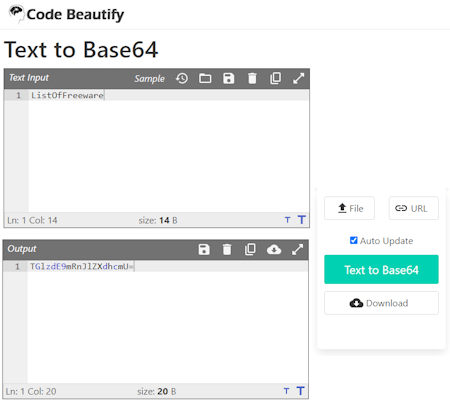Click the URL load button
Viewport: 450px width, 414px height.
pos(414,208)
